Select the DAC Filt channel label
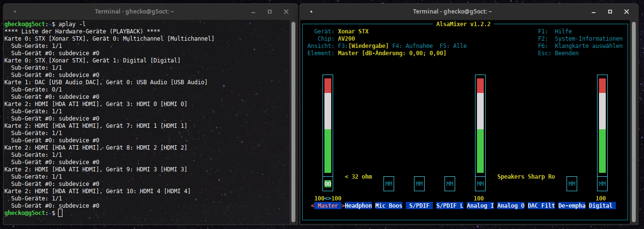Viewport: 644px width, 229px height. point(541,206)
